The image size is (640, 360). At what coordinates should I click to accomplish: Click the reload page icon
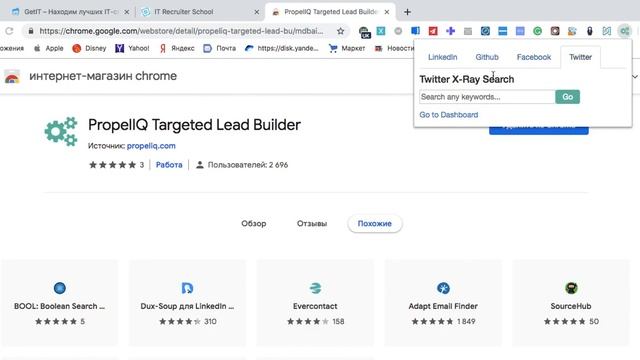pos(9,31)
